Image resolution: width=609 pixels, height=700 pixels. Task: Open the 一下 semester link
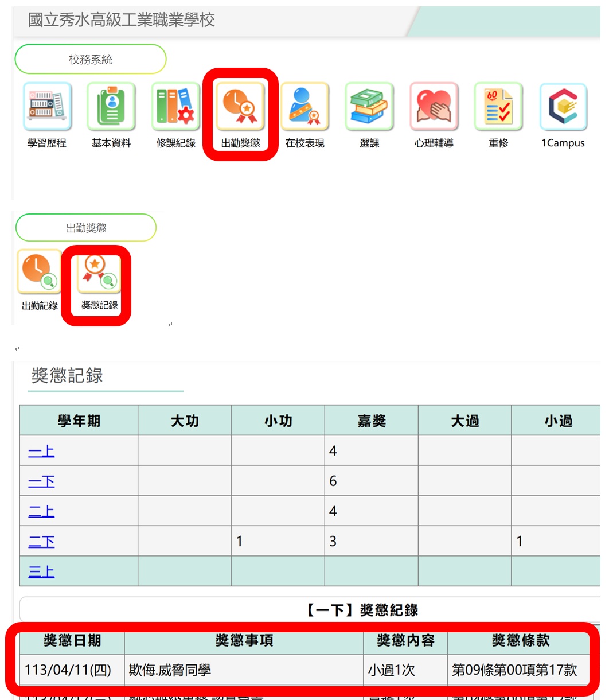[x=41, y=481]
